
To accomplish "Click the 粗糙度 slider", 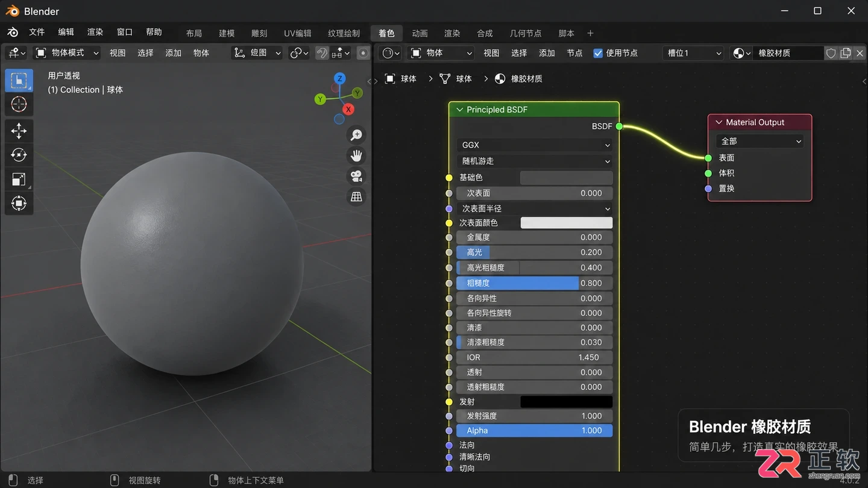I will (534, 283).
